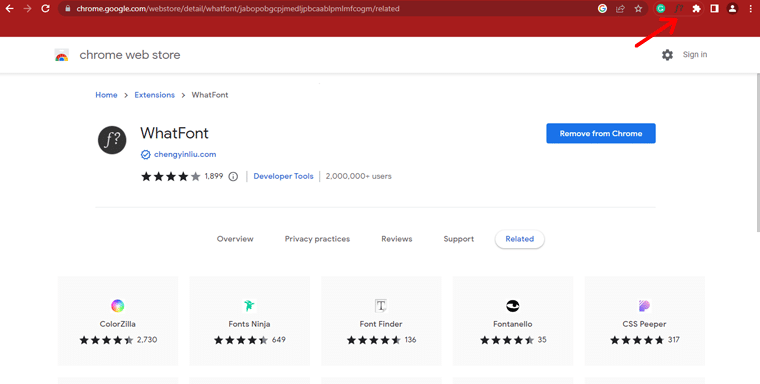Click the chrome web store title
The height and width of the screenshot is (384, 760).
[130, 55]
